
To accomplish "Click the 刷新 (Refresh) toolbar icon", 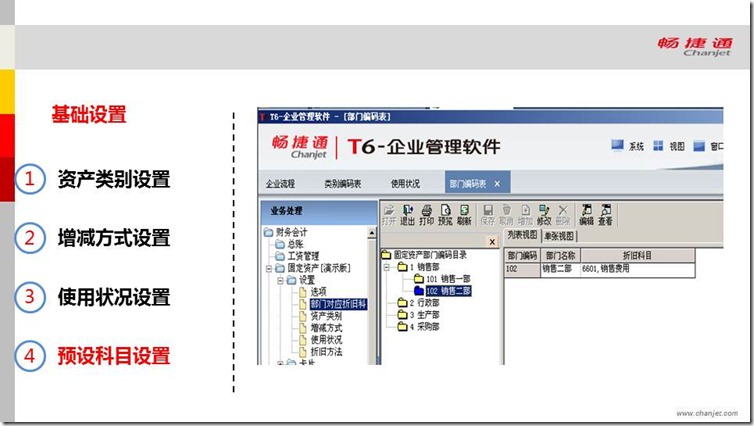I will [464, 215].
